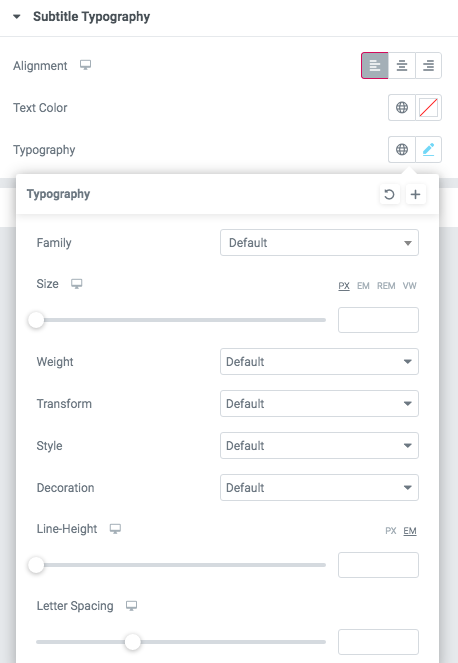Click the Letter Spacing slider handle
458x663 pixels.
[x=133, y=642]
